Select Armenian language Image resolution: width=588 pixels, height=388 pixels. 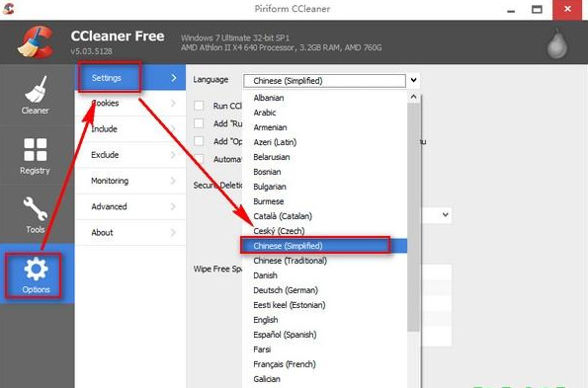click(x=324, y=127)
